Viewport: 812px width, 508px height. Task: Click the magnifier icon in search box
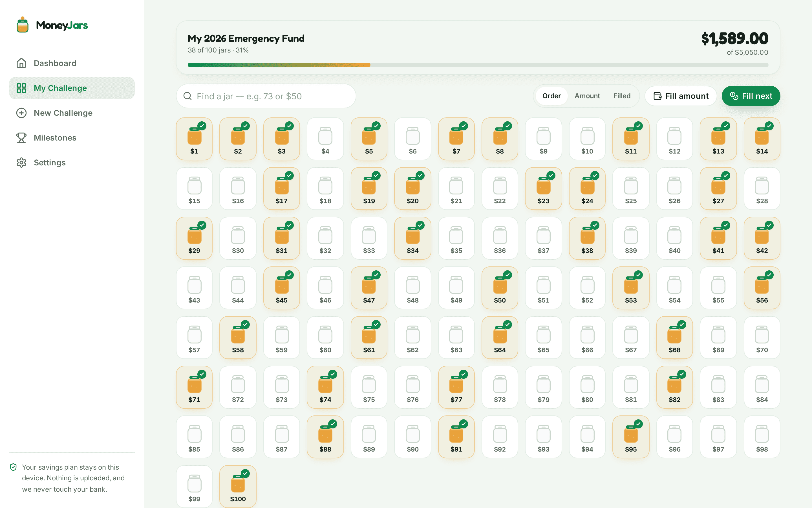click(187, 97)
